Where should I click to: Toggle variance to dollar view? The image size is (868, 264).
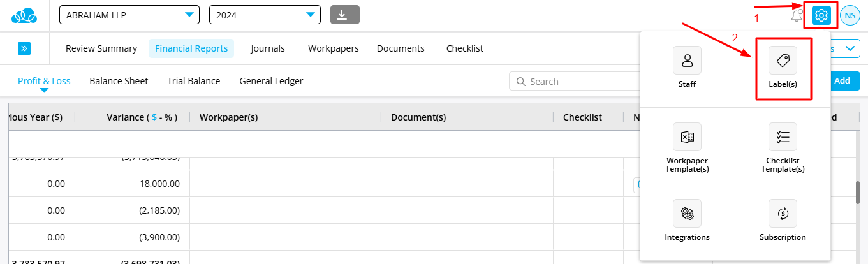click(154, 117)
